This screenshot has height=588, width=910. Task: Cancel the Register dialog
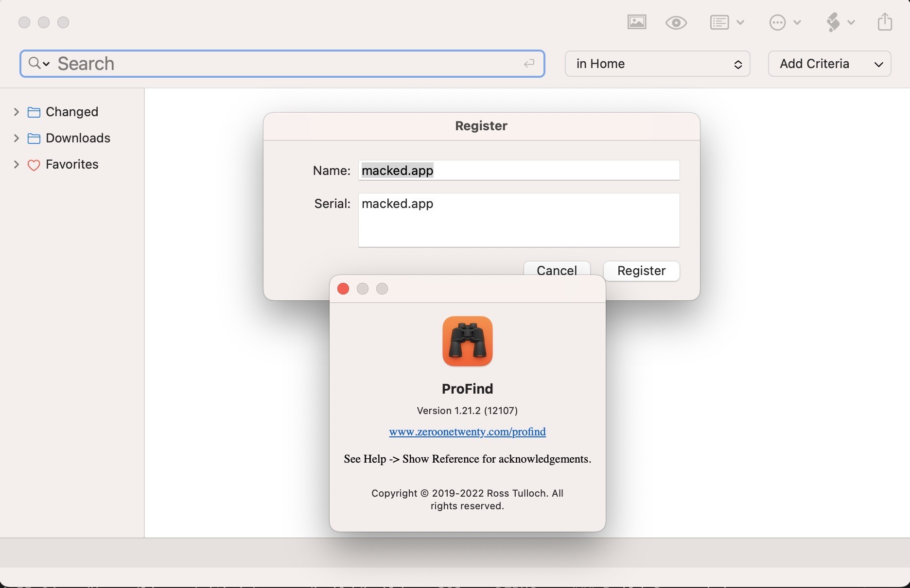tap(557, 268)
